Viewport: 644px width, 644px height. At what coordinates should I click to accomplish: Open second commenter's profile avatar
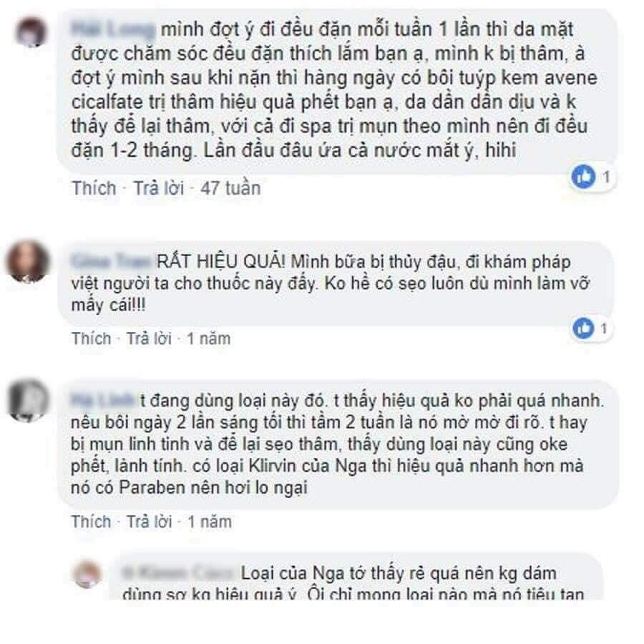pyautogui.click(x=27, y=262)
